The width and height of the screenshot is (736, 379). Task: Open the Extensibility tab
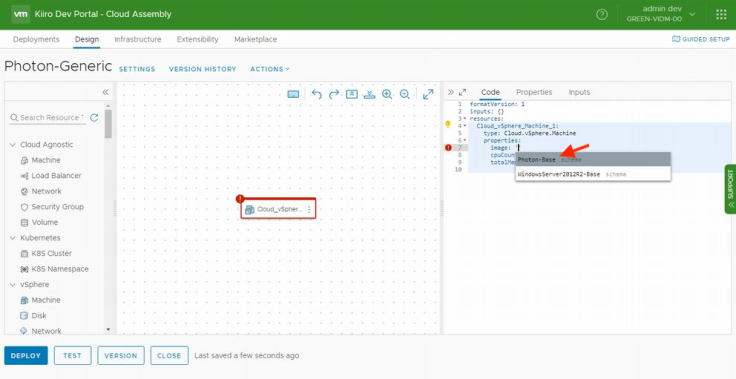pos(198,39)
